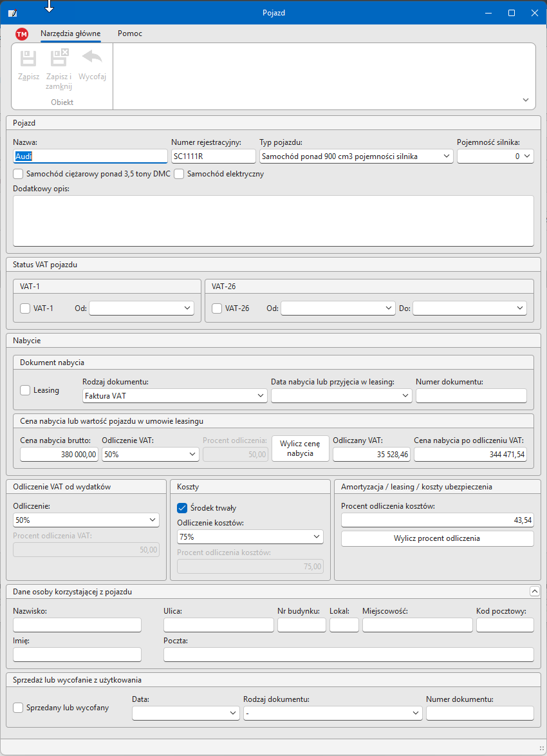This screenshot has height=756, width=547.
Task: Uncheck the Środek trwały checkbox
Action: [182, 507]
